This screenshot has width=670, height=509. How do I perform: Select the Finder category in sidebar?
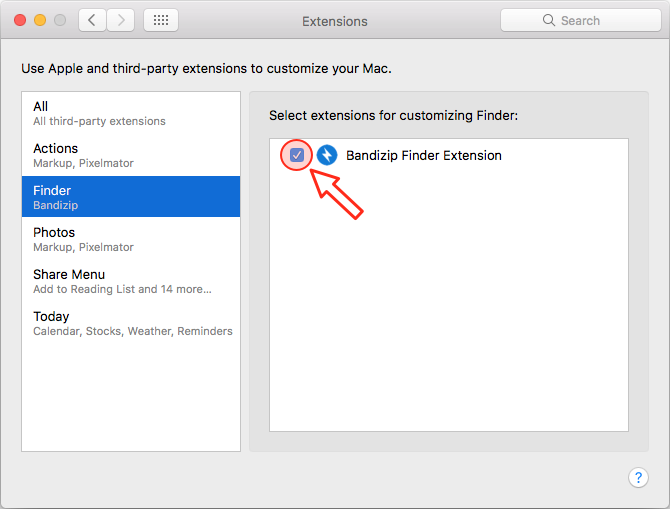pyautogui.click(x=131, y=197)
